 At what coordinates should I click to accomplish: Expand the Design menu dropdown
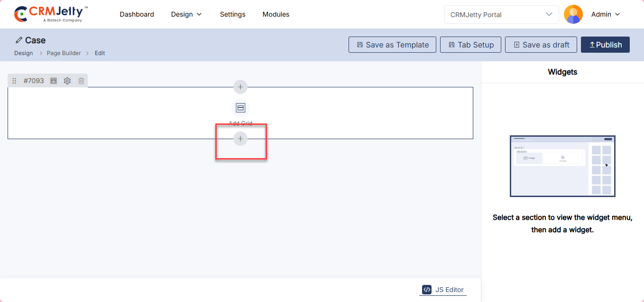tap(186, 14)
